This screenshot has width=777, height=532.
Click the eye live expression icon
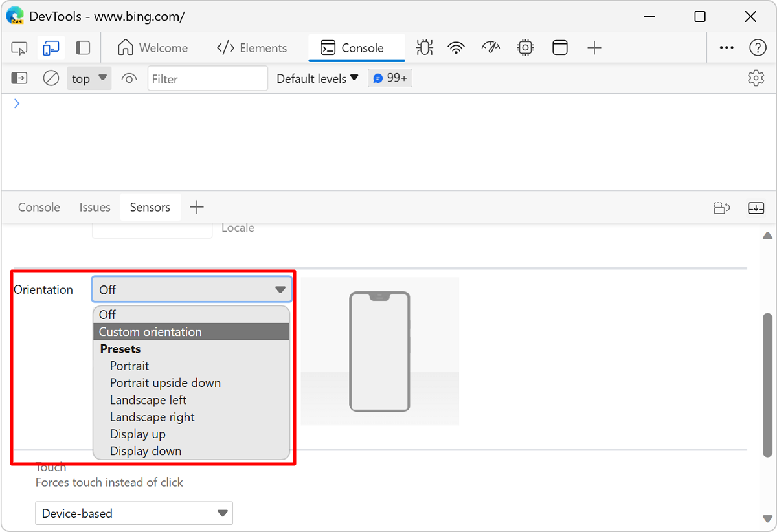click(x=129, y=79)
